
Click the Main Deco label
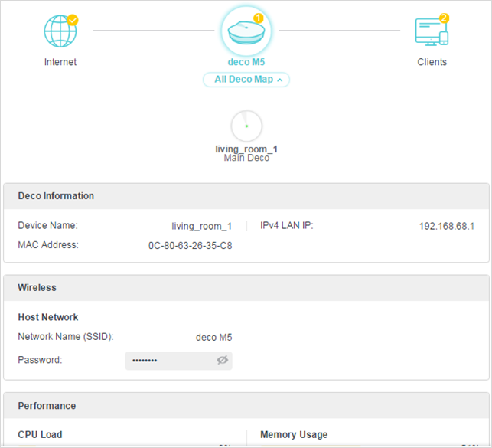point(246,158)
